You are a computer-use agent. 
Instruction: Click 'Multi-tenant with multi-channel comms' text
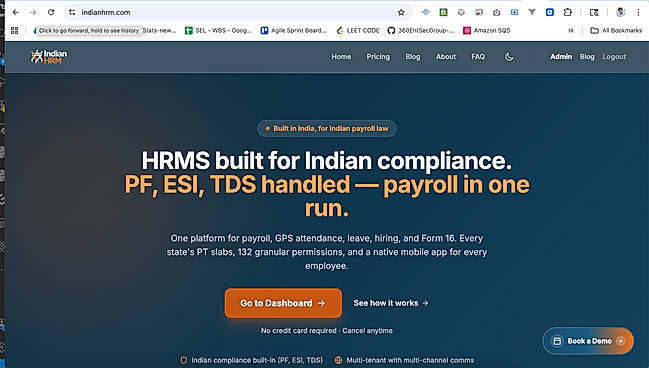click(x=410, y=360)
